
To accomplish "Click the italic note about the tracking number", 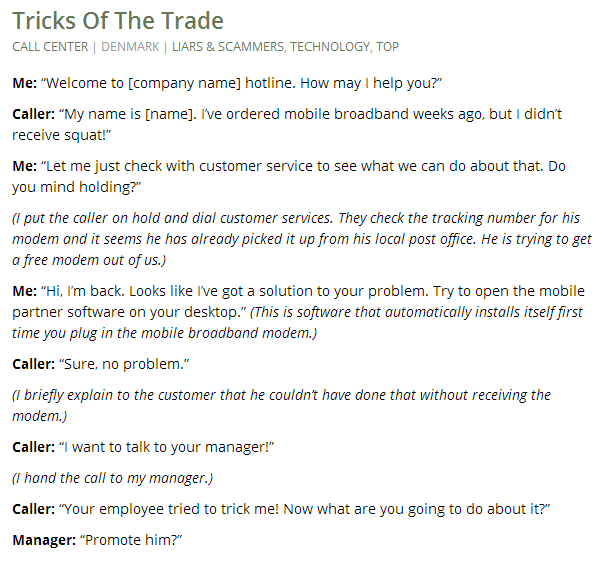I will click(x=300, y=239).
